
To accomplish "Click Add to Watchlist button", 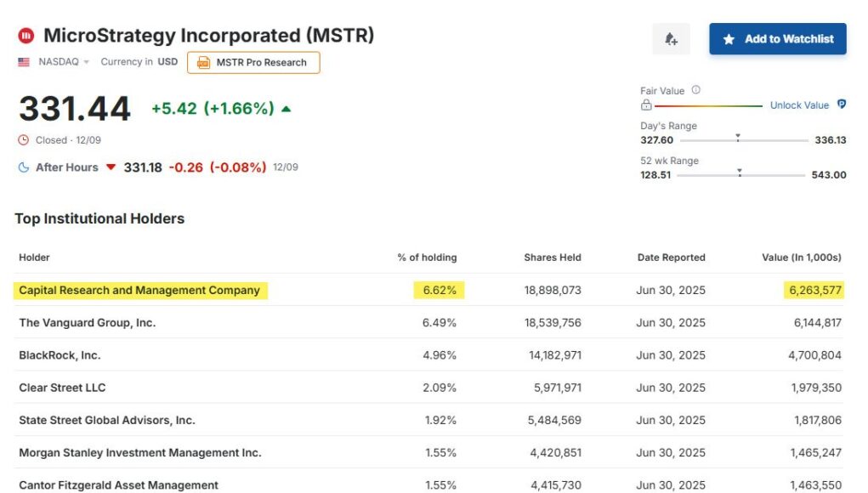I will tap(778, 39).
